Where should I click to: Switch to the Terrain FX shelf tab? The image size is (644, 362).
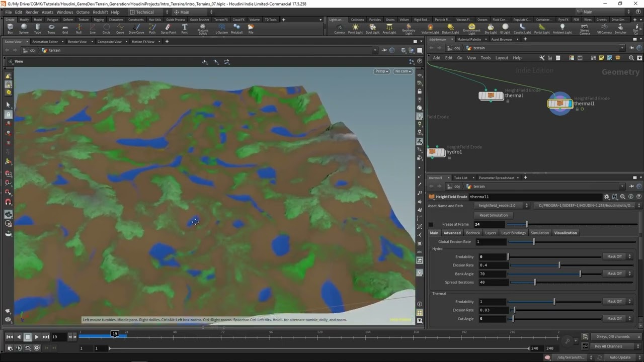(221, 20)
